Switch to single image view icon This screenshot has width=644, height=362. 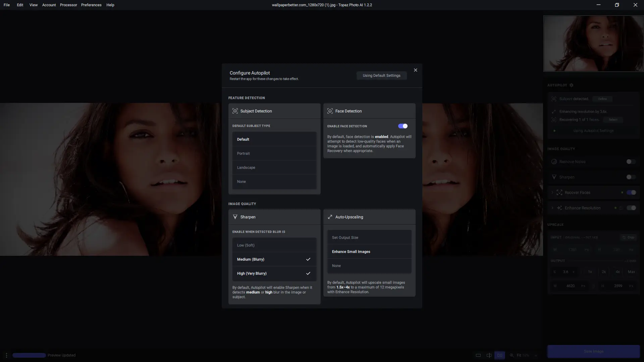[x=478, y=355]
